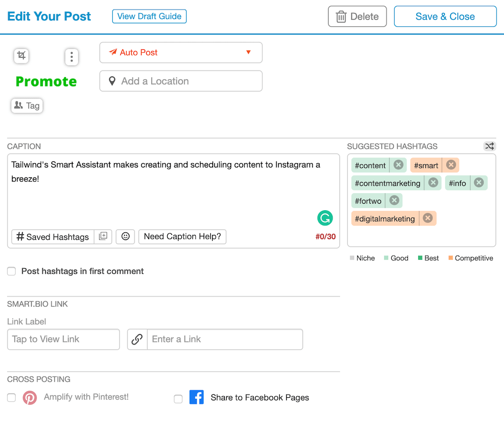The height and width of the screenshot is (426, 504).
Task: Click the Facebook logo icon
Action: [x=197, y=397]
